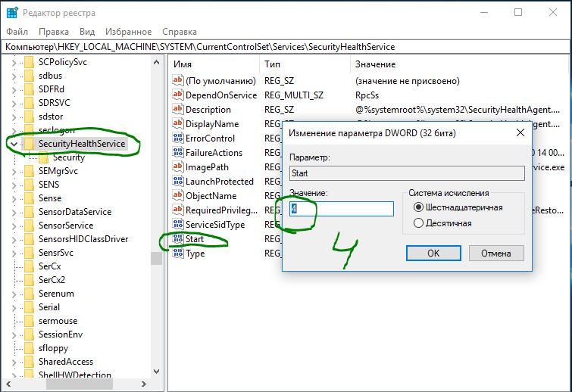Click Отмена to cancel the dialog
The height and width of the screenshot is (392, 572).
click(x=496, y=253)
